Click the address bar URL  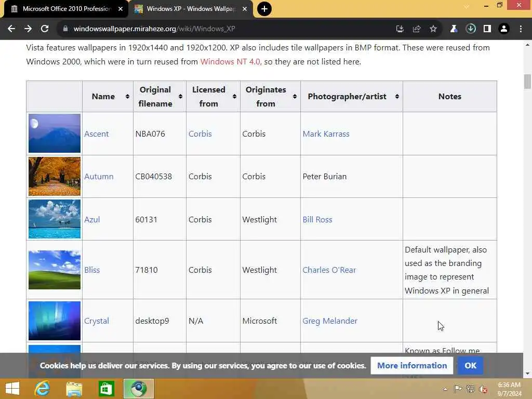coord(154,29)
